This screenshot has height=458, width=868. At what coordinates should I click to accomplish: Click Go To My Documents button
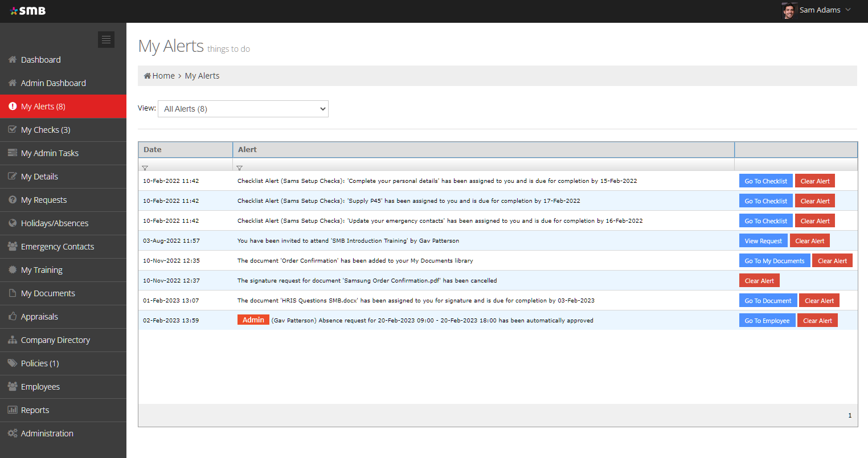point(775,261)
